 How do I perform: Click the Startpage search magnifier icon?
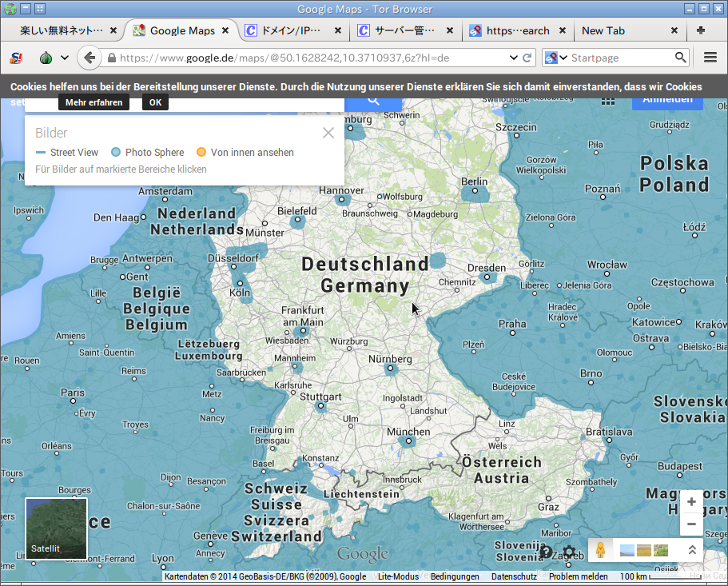tap(680, 57)
